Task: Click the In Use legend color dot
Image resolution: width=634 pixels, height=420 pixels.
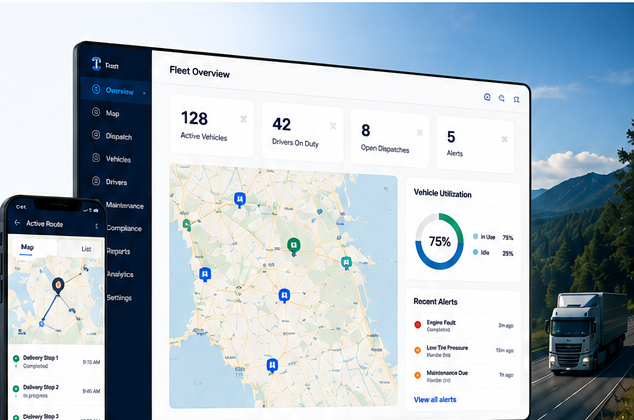Action: [x=476, y=236]
